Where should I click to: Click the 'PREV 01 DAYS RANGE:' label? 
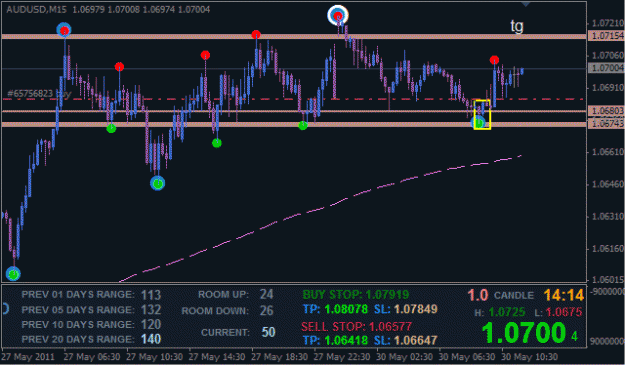click(x=78, y=294)
